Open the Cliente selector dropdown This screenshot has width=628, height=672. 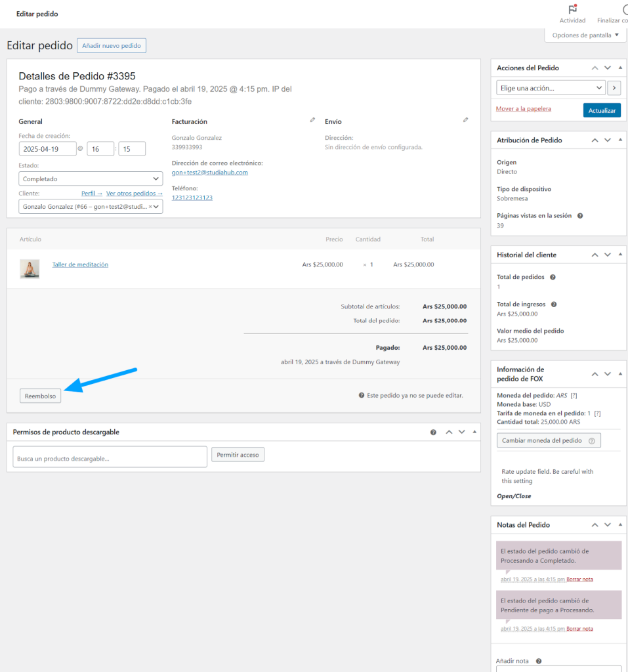coord(91,206)
